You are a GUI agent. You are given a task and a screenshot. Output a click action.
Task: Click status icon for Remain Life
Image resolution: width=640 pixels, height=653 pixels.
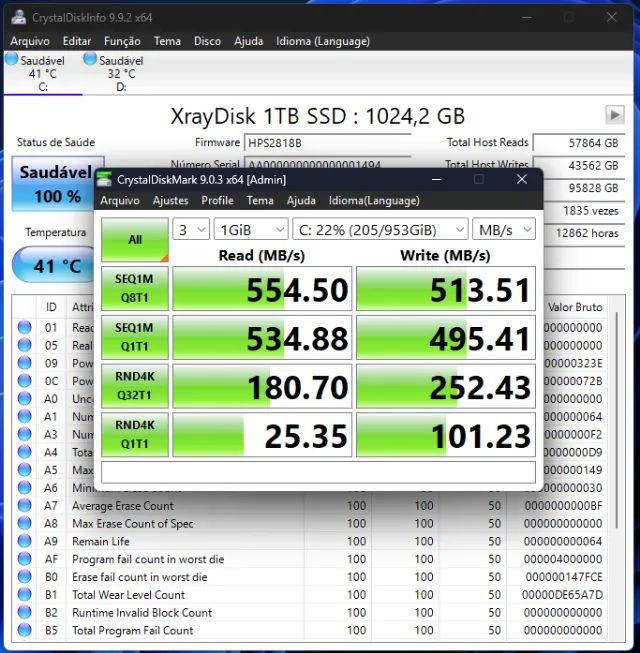click(x=25, y=541)
